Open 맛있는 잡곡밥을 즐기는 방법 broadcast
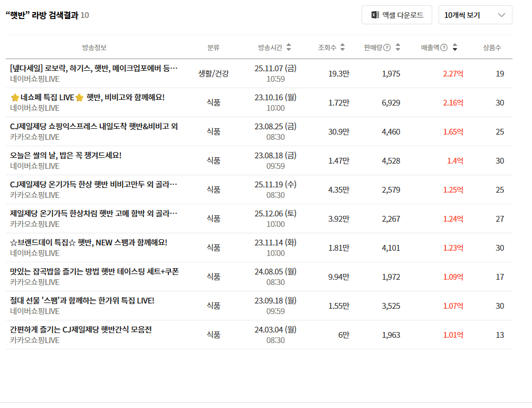 [x=94, y=271]
